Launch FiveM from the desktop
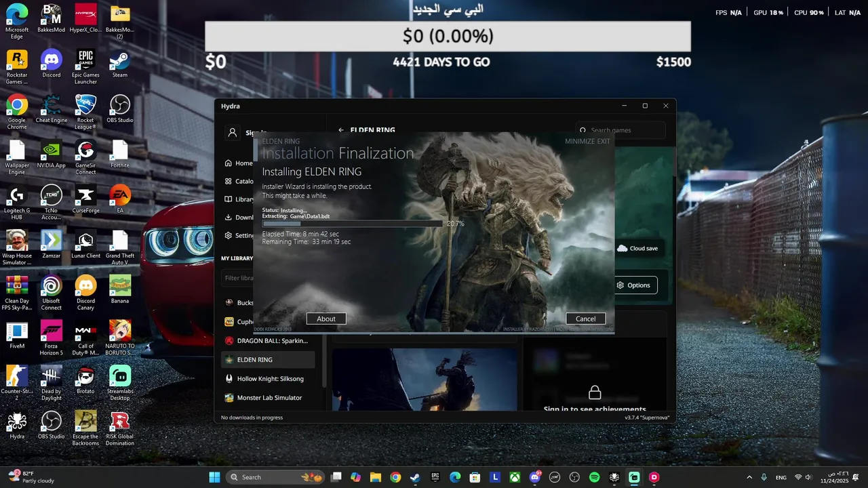868x488 pixels. click(17, 335)
